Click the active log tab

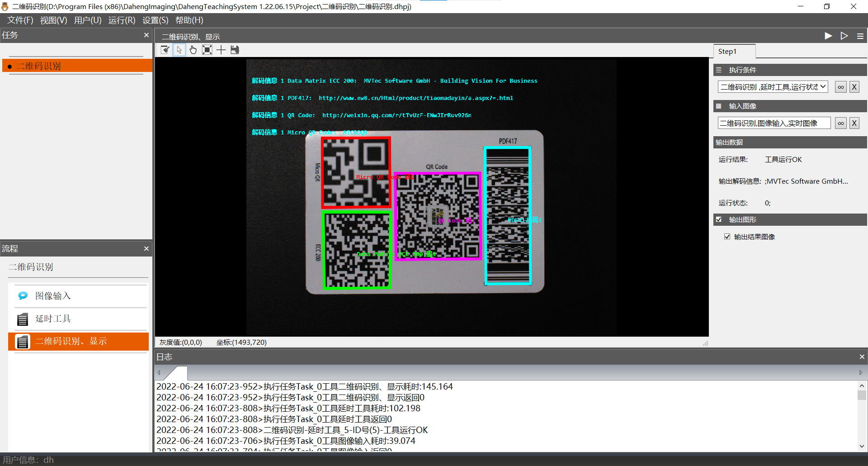tap(176, 373)
